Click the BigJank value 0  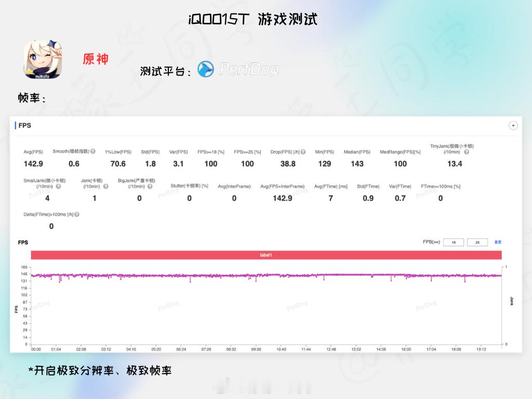(x=139, y=198)
